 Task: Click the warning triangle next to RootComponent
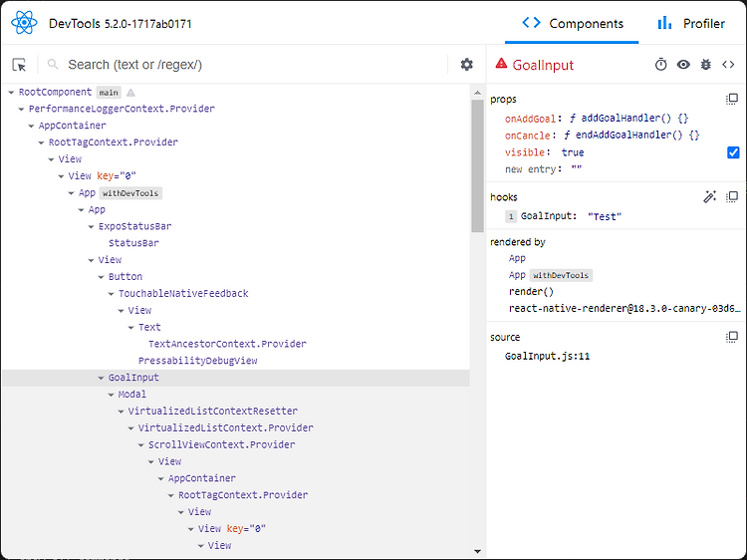coord(130,93)
